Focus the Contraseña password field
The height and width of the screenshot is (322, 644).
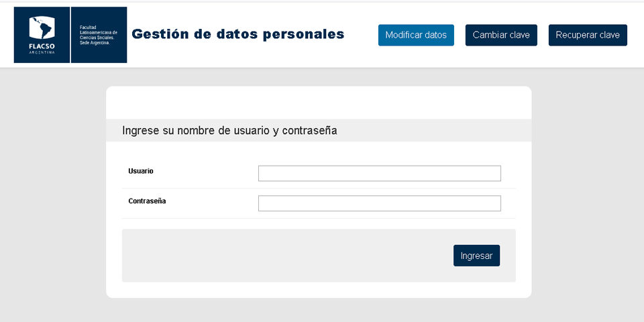click(x=380, y=203)
